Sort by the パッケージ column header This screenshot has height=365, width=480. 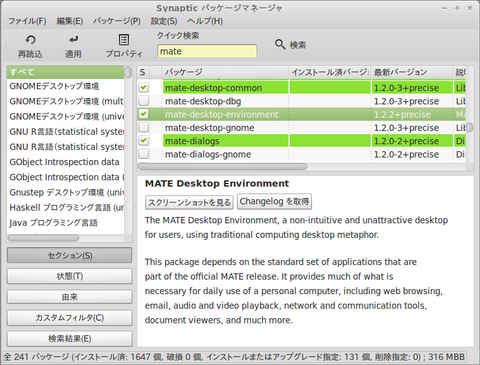tap(225, 72)
